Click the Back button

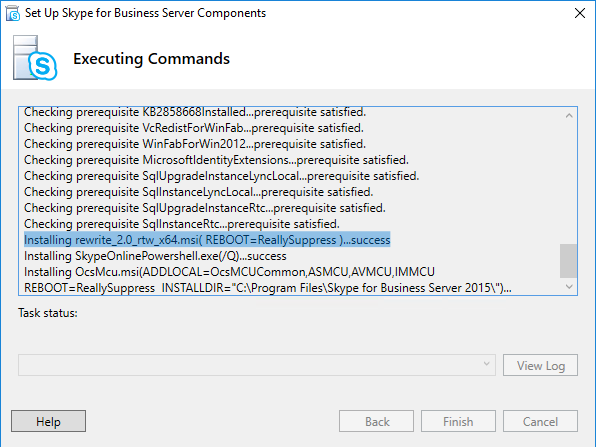pos(376,421)
